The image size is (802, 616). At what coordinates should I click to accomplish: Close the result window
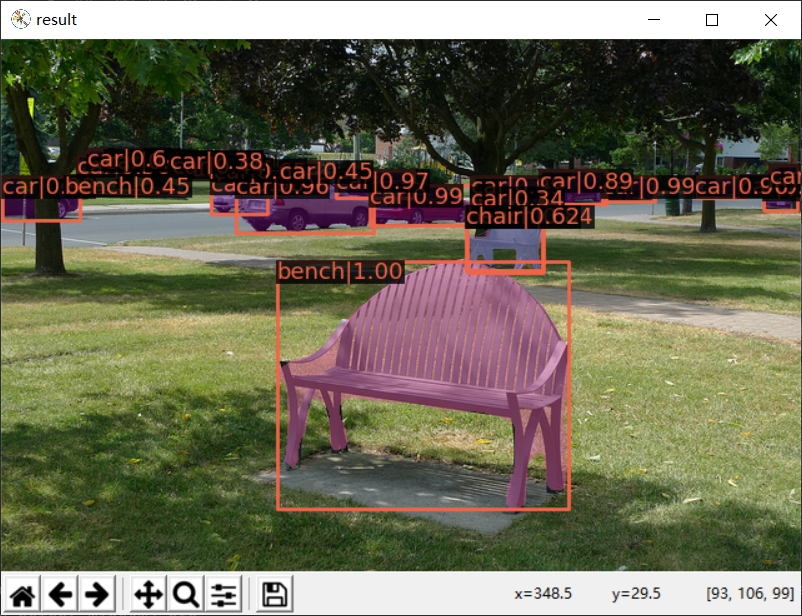770,19
